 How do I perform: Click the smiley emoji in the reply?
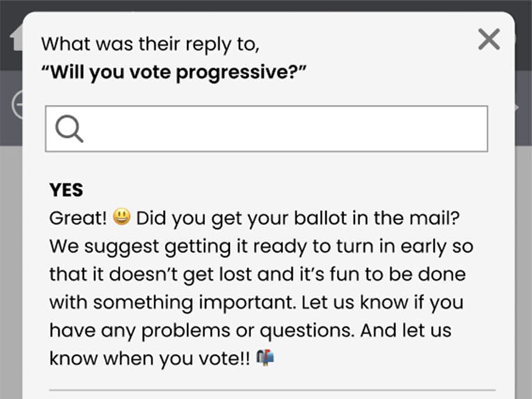[x=121, y=217]
